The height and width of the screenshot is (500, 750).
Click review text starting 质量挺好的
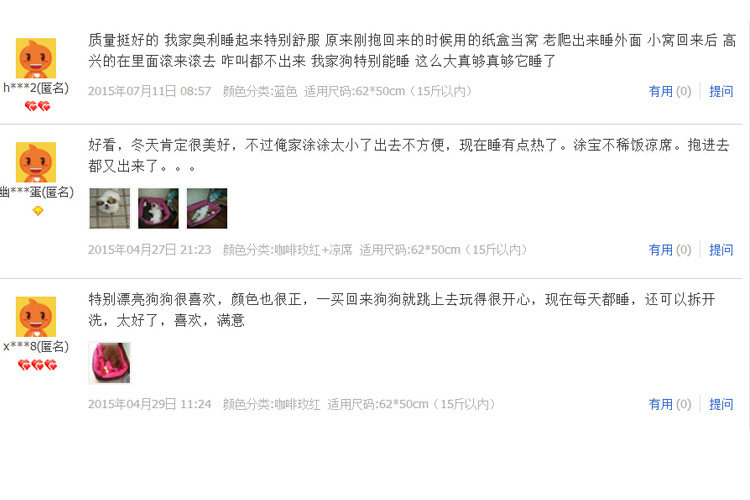point(412,50)
